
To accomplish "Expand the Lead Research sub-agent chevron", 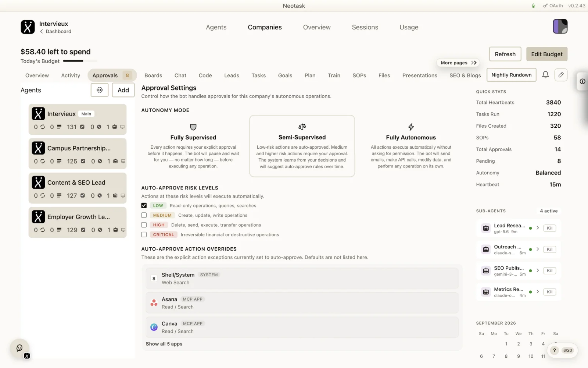I will click(538, 228).
